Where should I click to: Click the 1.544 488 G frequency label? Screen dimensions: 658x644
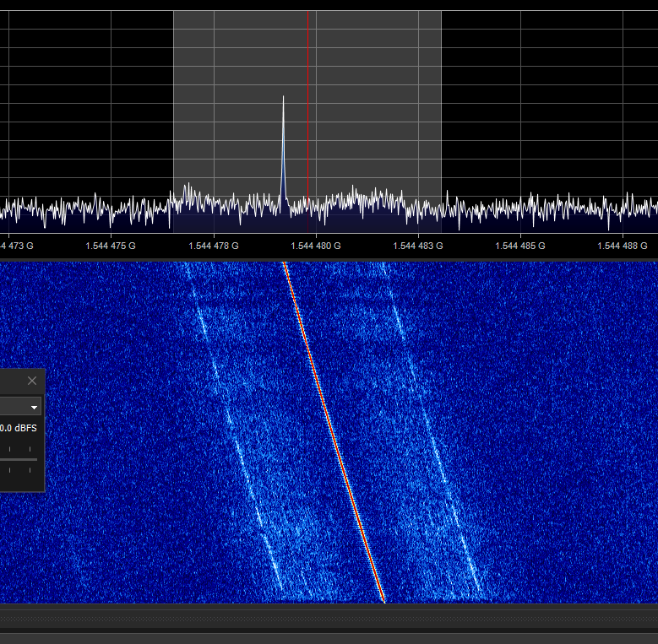click(623, 246)
